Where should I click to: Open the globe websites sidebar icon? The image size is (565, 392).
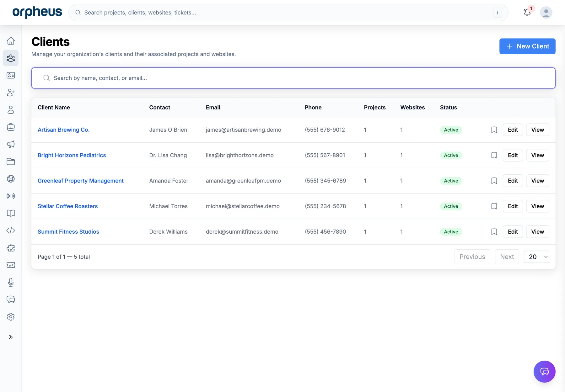(x=11, y=179)
